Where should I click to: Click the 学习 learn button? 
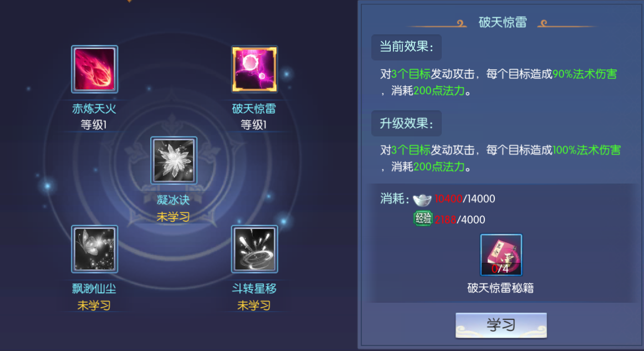501,325
